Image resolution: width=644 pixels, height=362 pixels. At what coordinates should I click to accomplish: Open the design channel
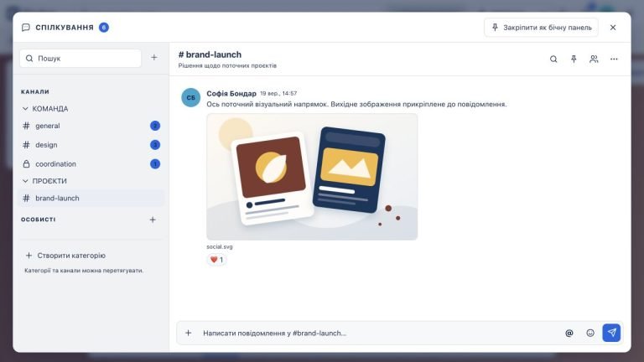pos(92,145)
